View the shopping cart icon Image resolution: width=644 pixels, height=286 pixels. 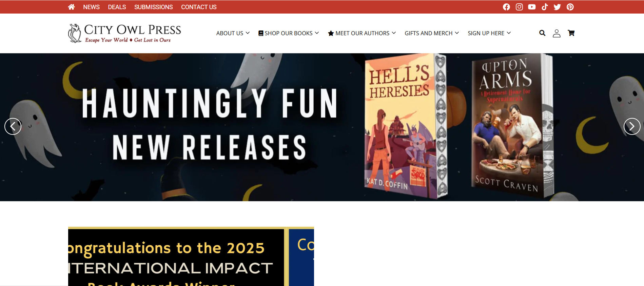click(571, 33)
